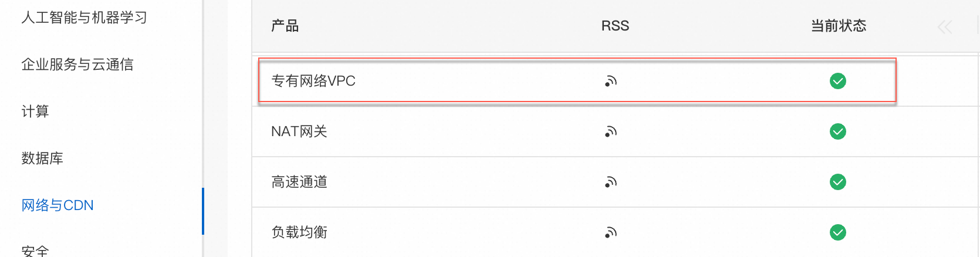Select 网络与CDN category

pos(58,205)
